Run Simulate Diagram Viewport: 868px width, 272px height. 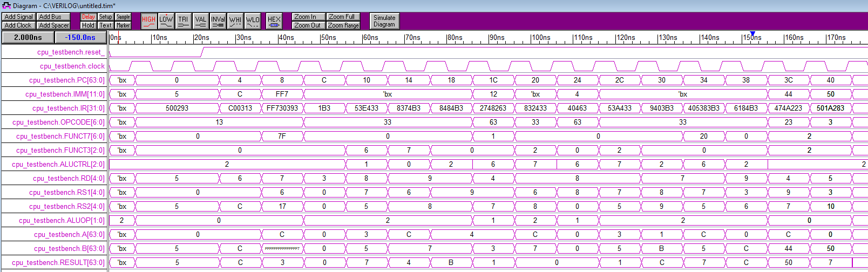[x=384, y=21]
